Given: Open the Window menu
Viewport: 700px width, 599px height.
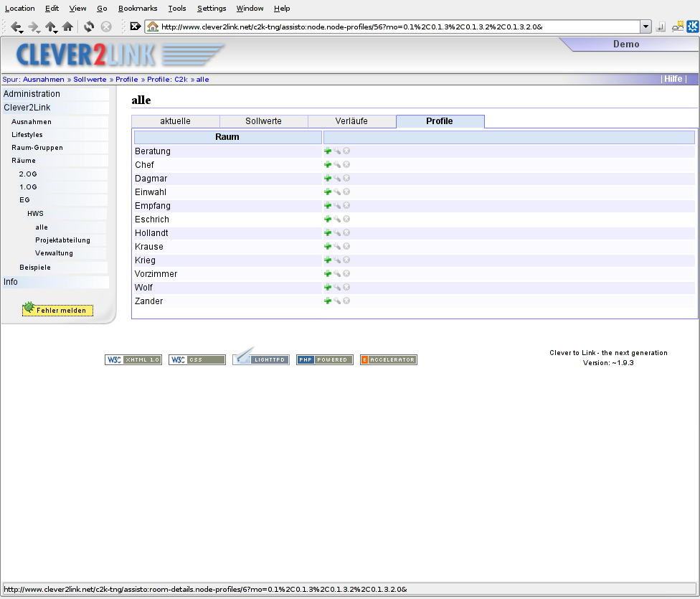Looking at the screenshot, I should point(250,8).
